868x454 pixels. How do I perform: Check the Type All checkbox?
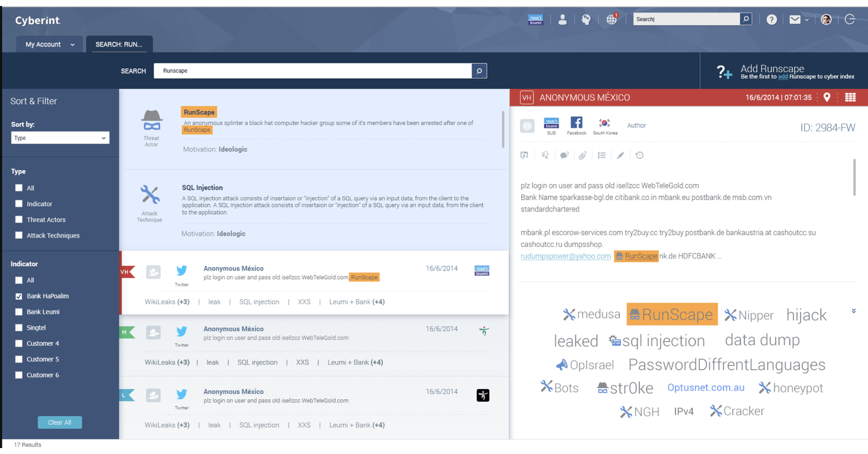click(19, 188)
